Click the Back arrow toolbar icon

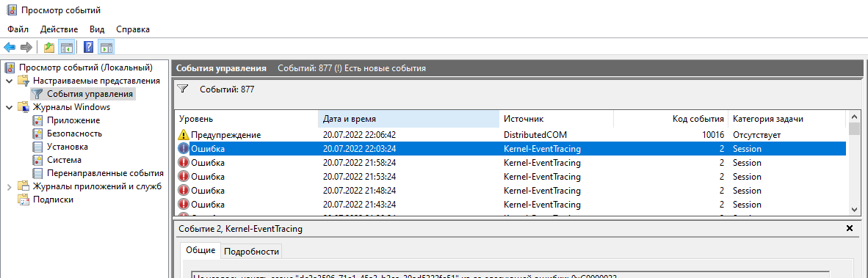click(10, 48)
